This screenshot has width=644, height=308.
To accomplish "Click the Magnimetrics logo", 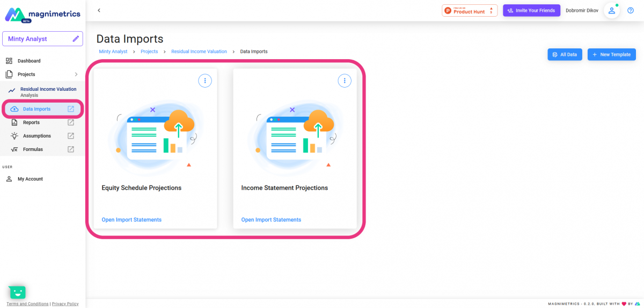I will 42,15.
